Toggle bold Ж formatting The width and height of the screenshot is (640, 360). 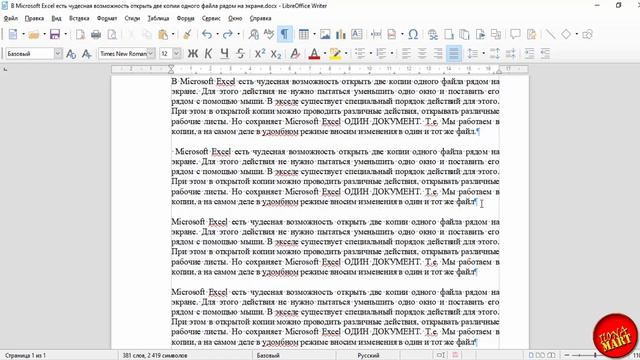[x=193, y=53]
